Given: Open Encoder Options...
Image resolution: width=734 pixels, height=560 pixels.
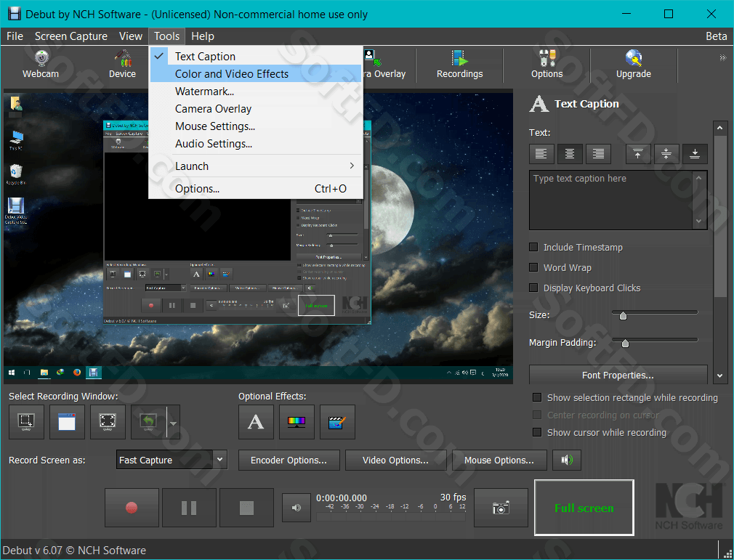Looking at the screenshot, I should point(289,460).
